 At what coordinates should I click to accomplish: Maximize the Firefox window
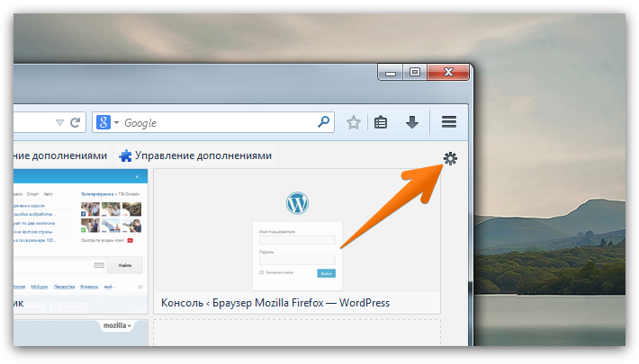415,72
